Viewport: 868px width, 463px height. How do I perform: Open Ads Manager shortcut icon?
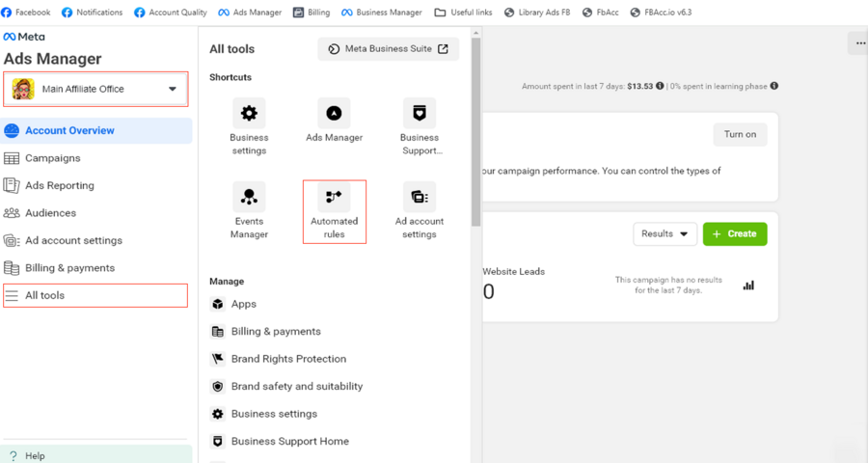pos(334,114)
